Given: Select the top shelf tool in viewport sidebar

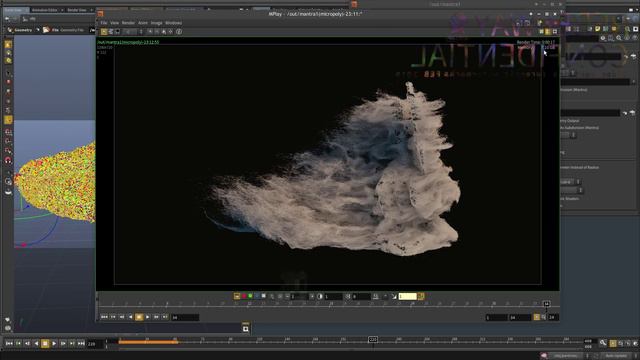Looking at the screenshot, I should (8, 44).
